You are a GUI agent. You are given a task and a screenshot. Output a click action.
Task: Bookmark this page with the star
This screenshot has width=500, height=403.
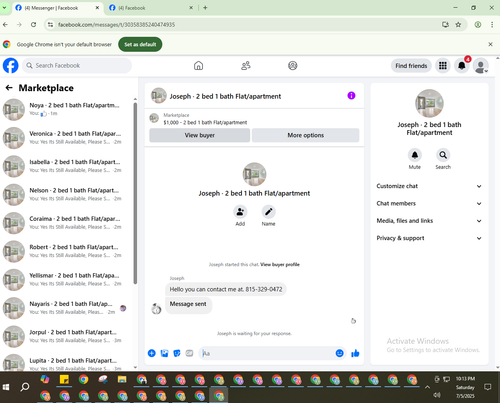pos(458,24)
